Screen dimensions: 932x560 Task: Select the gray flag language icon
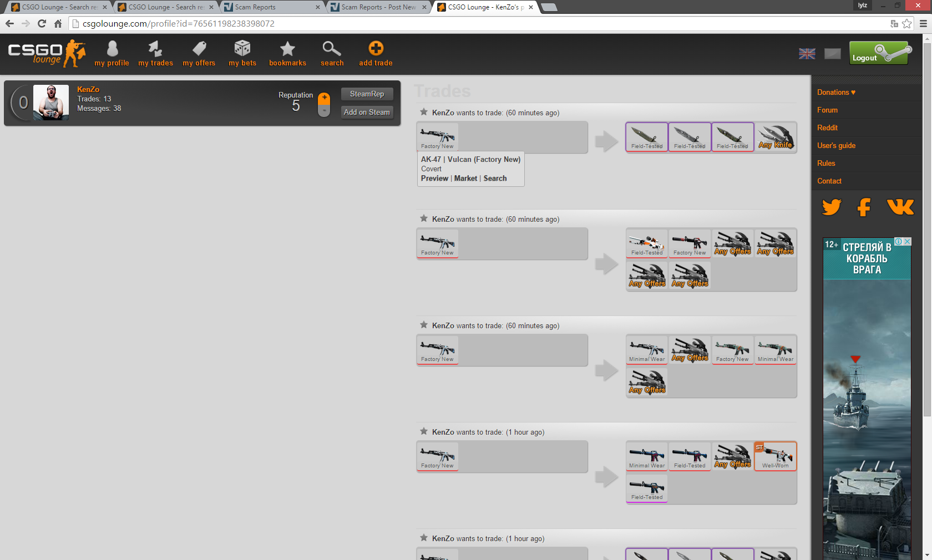tap(833, 54)
